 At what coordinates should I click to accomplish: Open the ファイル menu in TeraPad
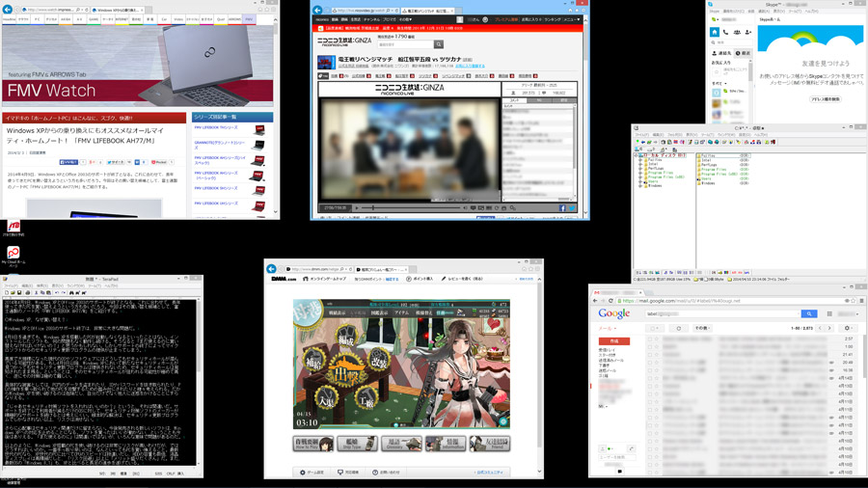click(x=12, y=286)
